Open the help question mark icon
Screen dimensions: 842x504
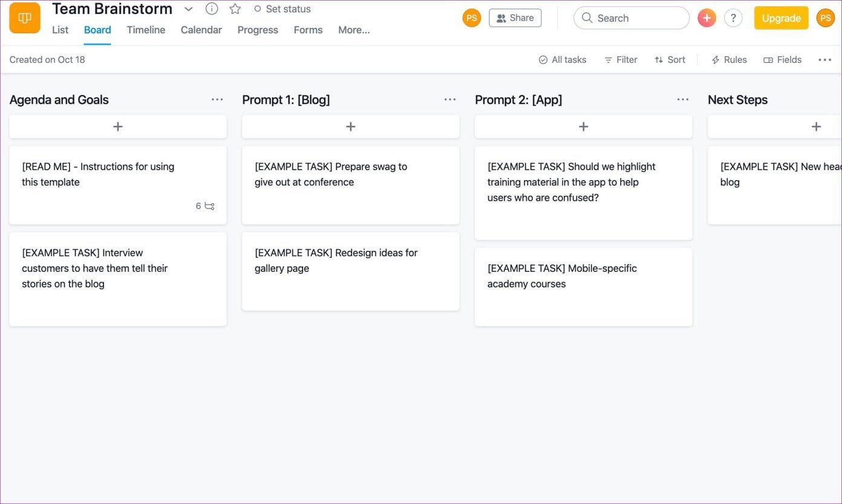point(733,18)
